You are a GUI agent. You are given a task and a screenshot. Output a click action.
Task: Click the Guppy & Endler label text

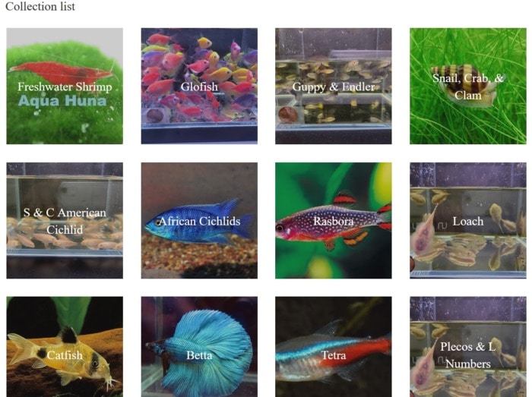coord(334,87)
